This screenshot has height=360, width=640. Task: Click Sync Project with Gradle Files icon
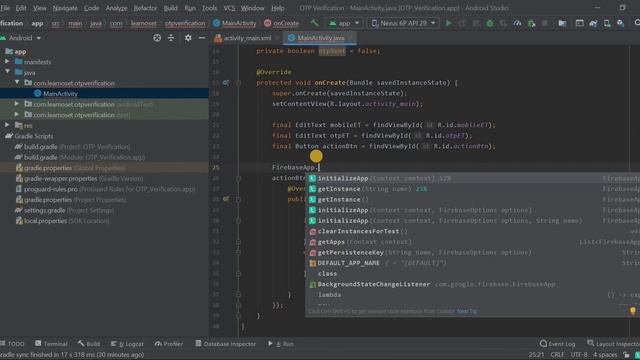tap(593, 23)
